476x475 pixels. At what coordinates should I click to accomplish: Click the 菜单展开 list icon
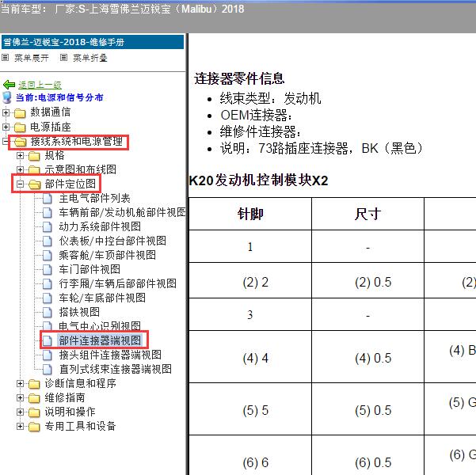coord(6,57)
